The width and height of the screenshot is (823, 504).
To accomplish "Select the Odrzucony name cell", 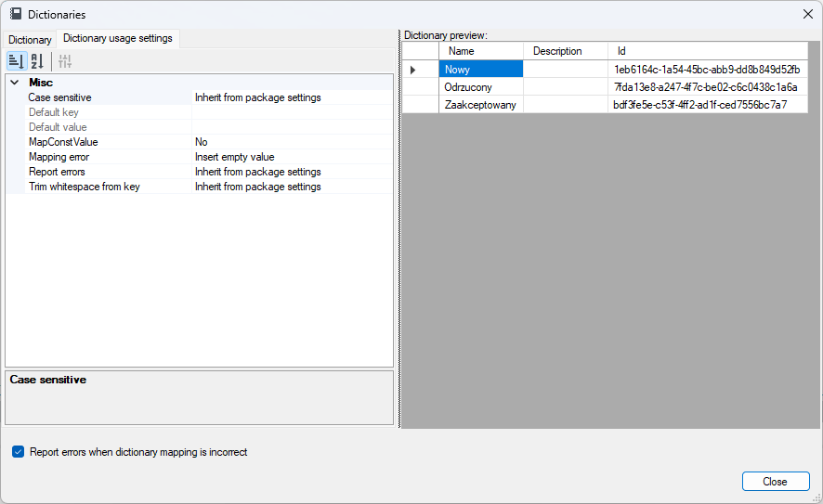I will 481,87.
